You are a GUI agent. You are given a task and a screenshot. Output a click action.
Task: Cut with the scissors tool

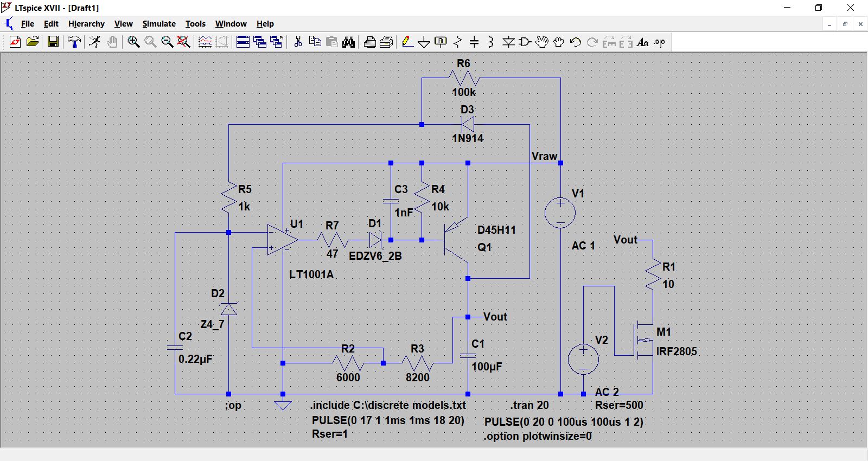click(298, 42)
